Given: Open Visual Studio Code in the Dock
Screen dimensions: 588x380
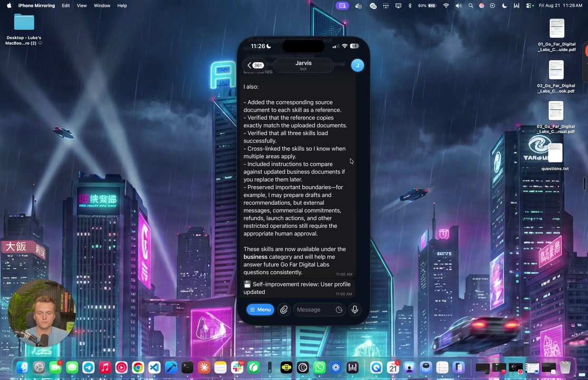Looking at the screenshot, I should pos(155,368).
